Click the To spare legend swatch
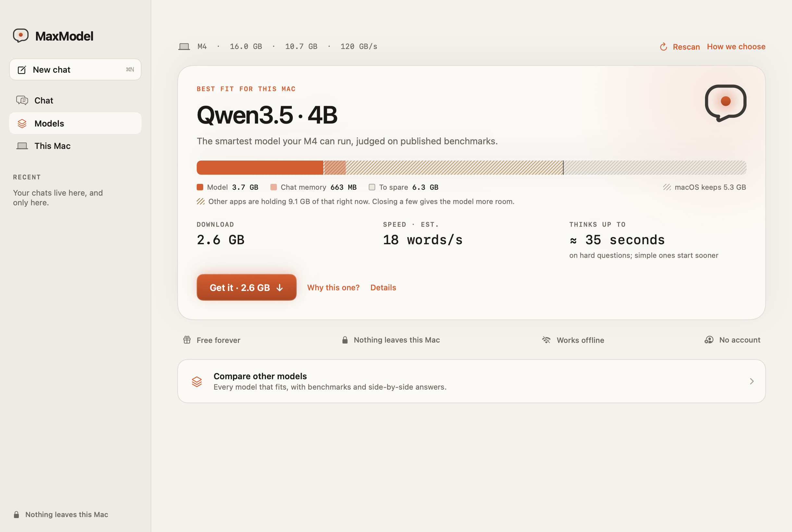The height and width of the screenshot is (532, 792). pyautogui.click(x=372, y=187)
